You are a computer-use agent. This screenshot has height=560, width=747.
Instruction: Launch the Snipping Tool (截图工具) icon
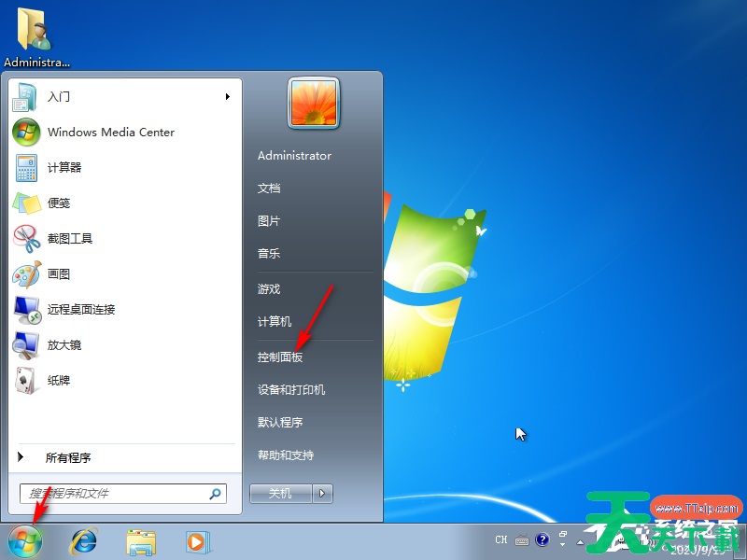click(26, 239)
